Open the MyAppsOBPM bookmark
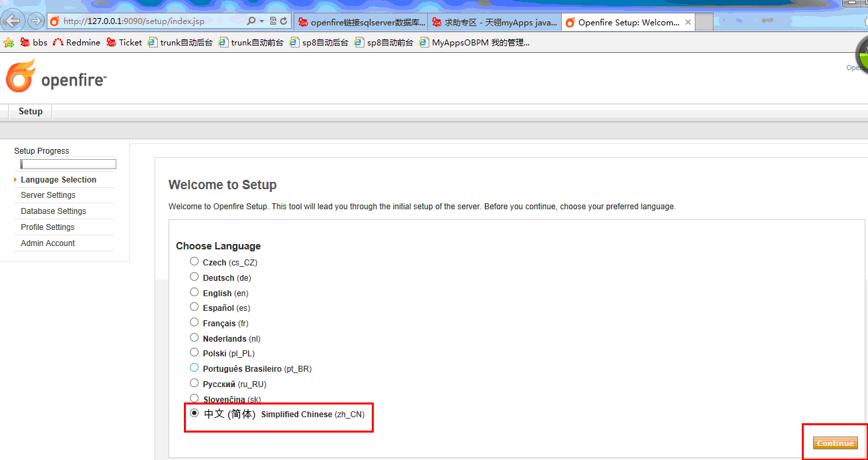This screenshot has width=868, height=460. point(474,43)
